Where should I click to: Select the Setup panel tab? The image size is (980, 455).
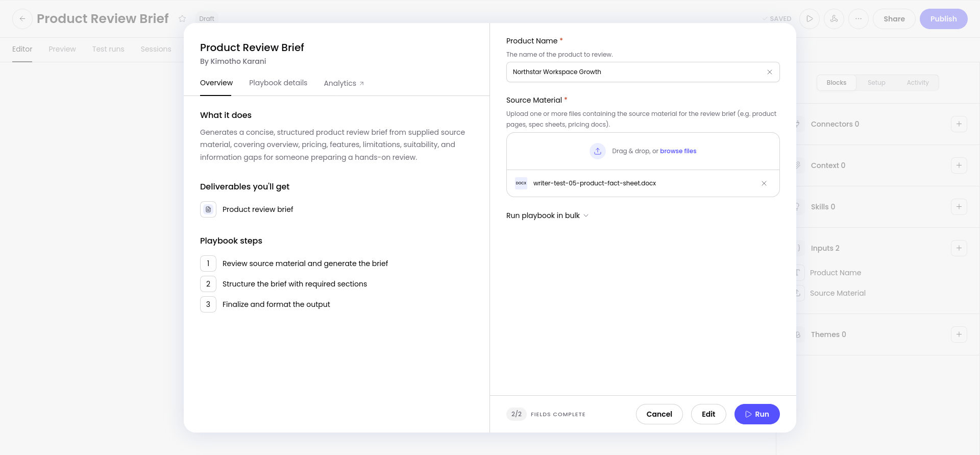(x=876, y=83)
